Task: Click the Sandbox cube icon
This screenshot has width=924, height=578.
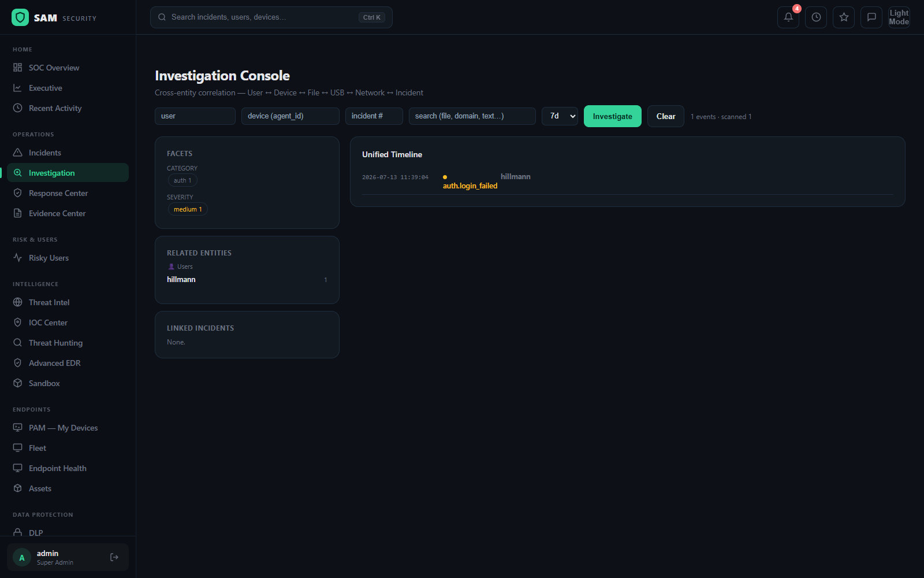Action: pos(18,383)
